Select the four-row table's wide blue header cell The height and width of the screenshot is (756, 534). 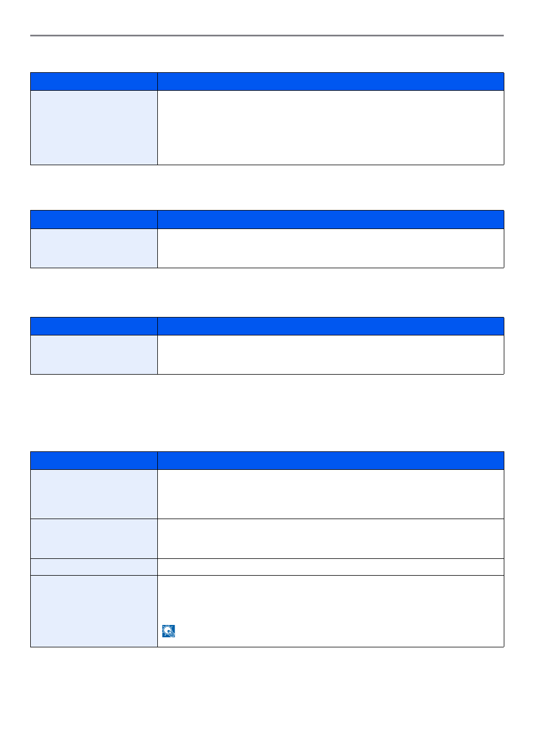330,460
